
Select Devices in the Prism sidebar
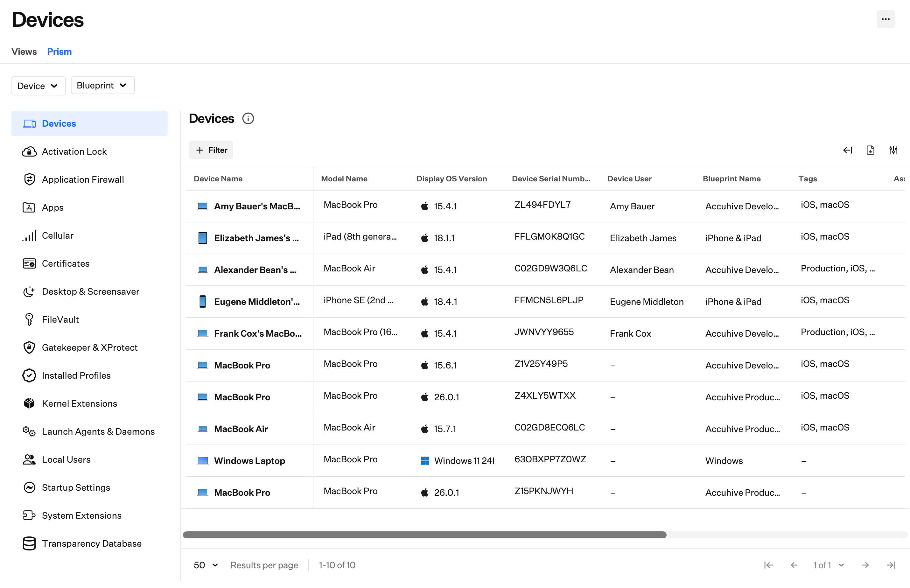pyautogui.click(x=89, y=124)
